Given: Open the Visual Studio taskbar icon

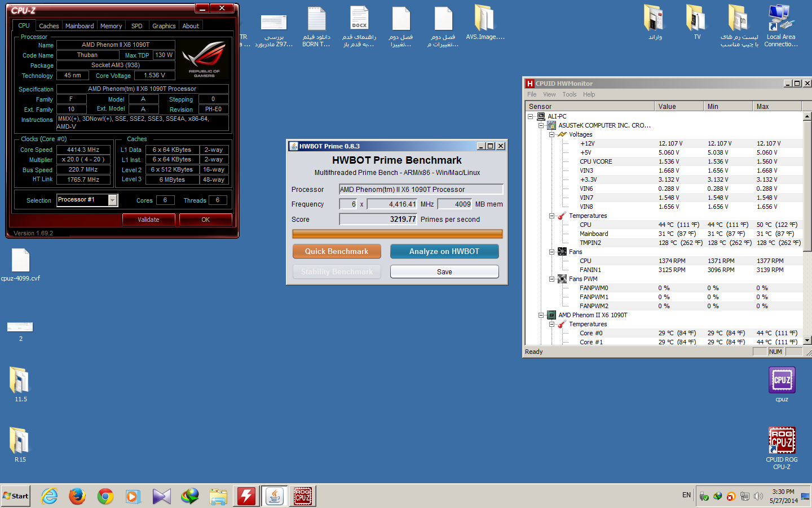Looking at the screenshot, I should point(161,496).
